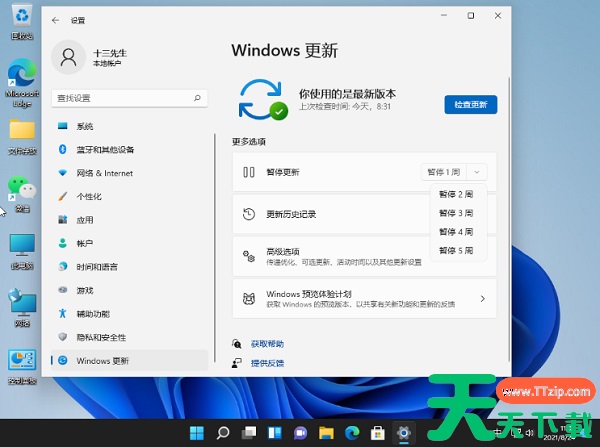600x447 pixels.
Task: Open 个性化 settings category
Action: (129, 197)
